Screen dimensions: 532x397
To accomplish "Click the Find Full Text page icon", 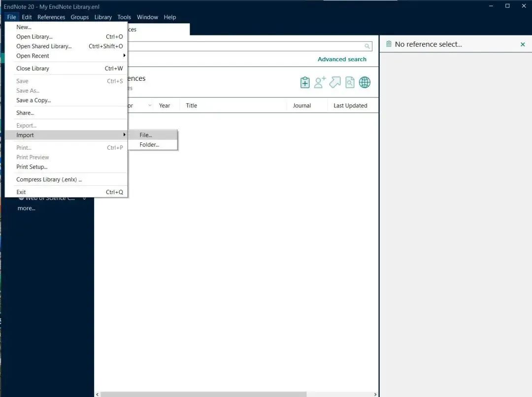I will tap(350, 82).
